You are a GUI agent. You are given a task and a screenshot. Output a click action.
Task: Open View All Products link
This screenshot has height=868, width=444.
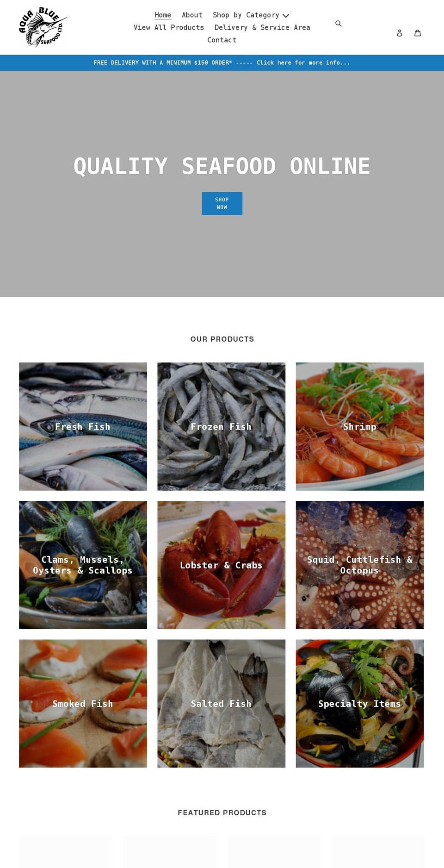(169, 27)
